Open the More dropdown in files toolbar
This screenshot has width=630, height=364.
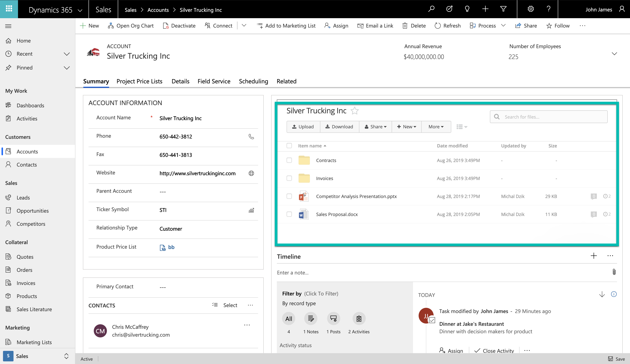coord(436,127)
